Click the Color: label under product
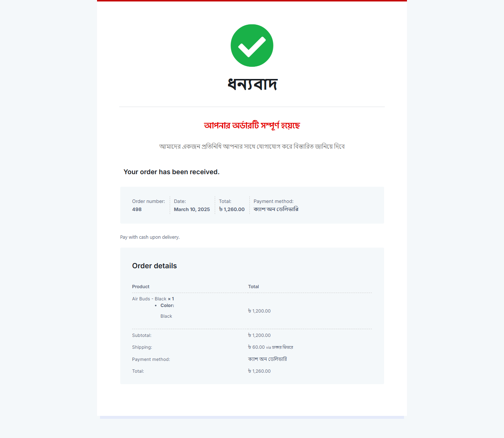Screen dimensions: 504x438 point(167,306)
